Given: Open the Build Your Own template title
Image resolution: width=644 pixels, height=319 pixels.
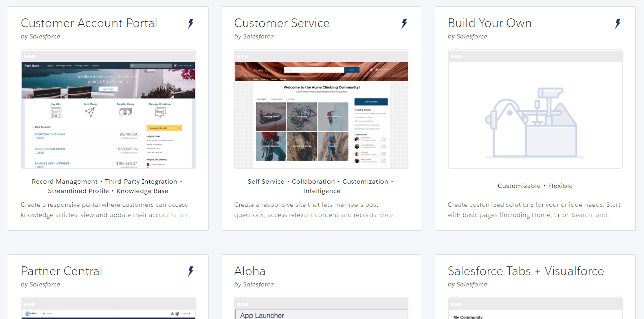Looking at the screenshot, I should 490,23.
